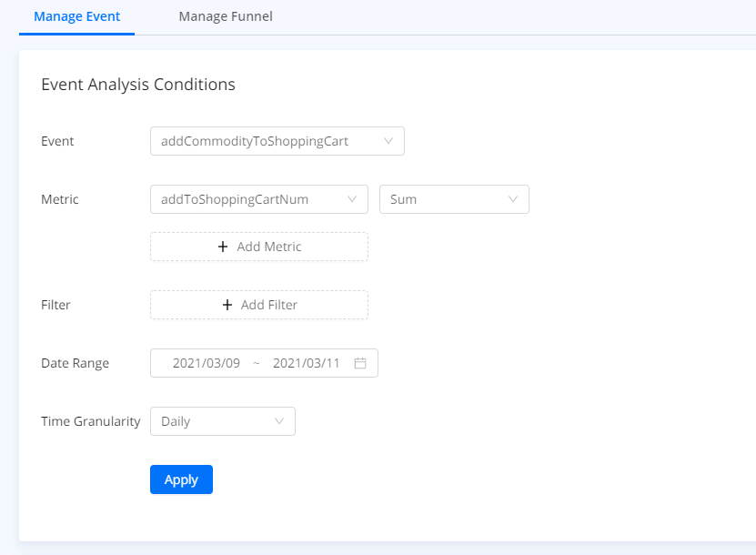The image size is (756, 555).
Task: Switch to the Manage Funnel tab
Action: pos(226,16)
